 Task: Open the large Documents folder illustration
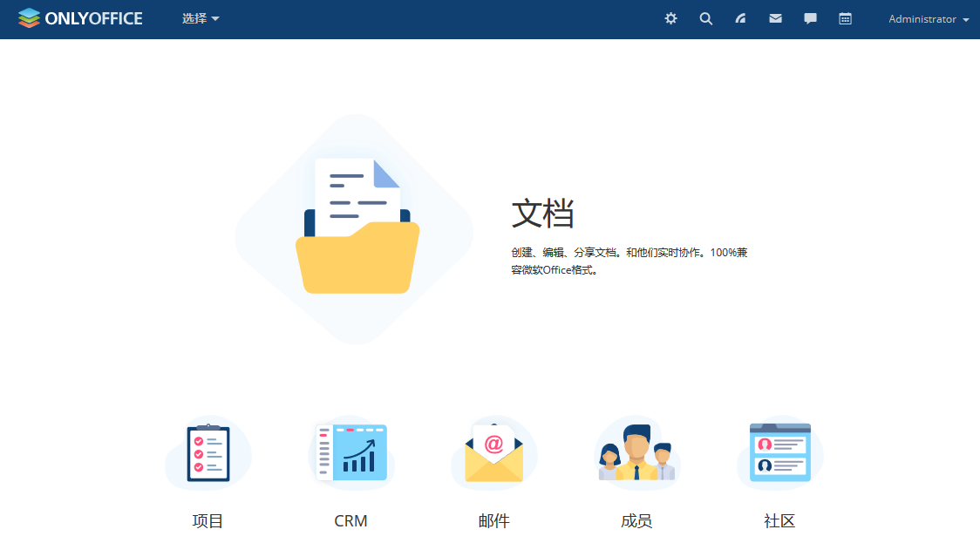(x=357, y=228)
